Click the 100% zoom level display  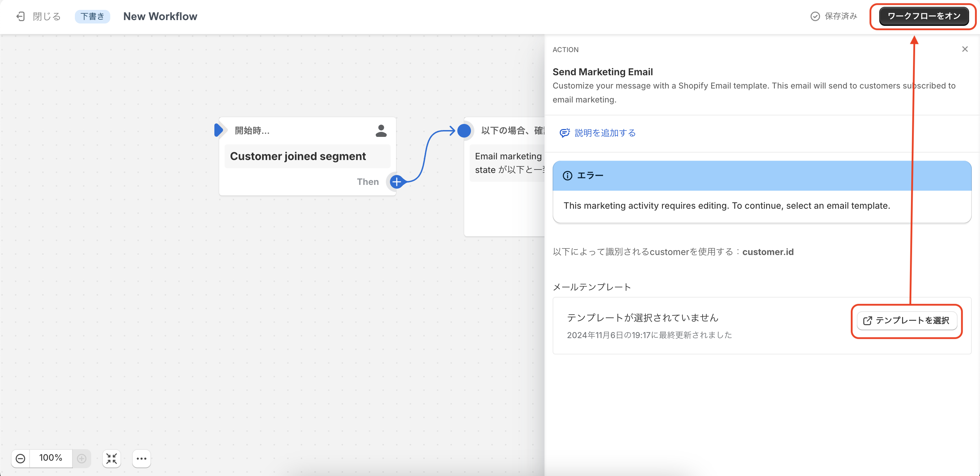tap(51, 458)
